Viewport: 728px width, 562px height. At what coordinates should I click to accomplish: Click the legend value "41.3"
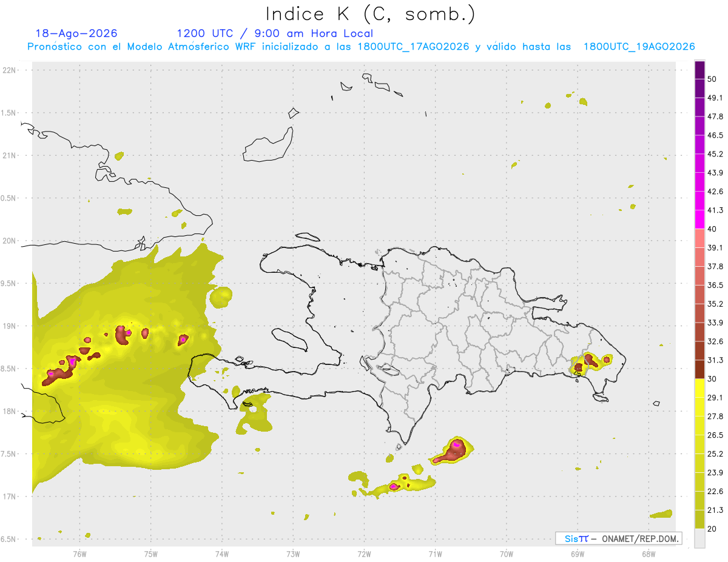click(715, 210)
